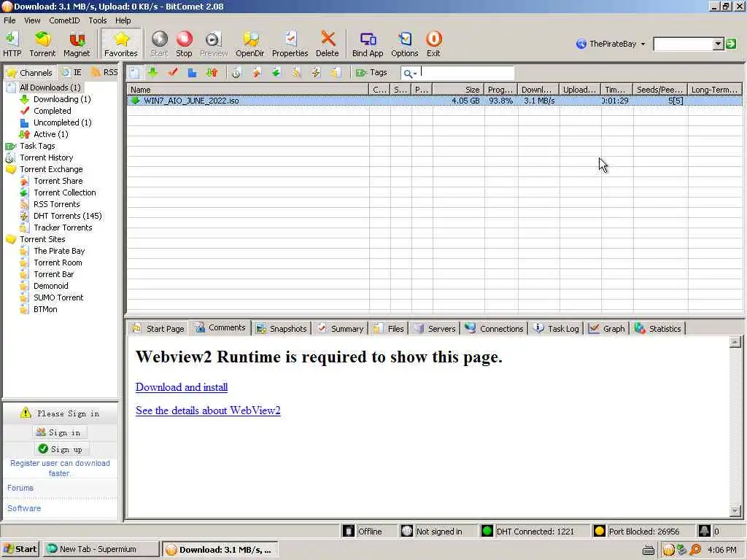Click the green Downloading filter icon in secondary toolbar
The width and height of the screenshot is (747, 560).
[153, 72]
